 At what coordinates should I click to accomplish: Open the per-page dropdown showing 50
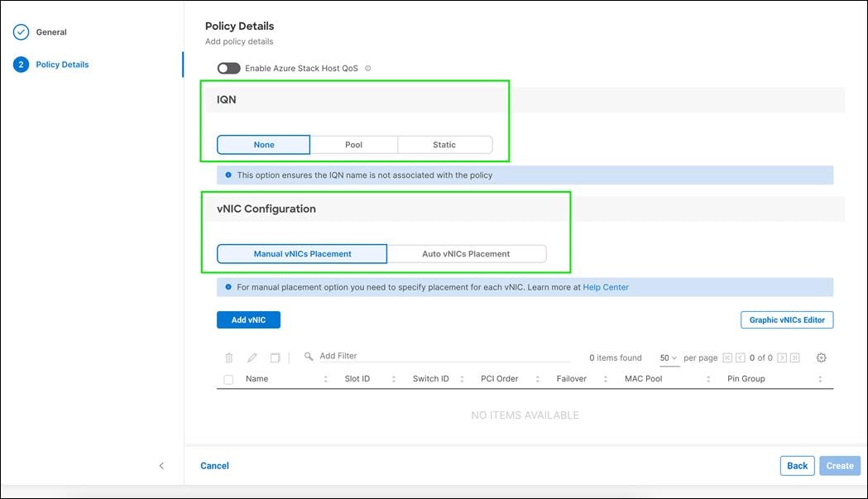pyautogui.click(x=669, y=357)
